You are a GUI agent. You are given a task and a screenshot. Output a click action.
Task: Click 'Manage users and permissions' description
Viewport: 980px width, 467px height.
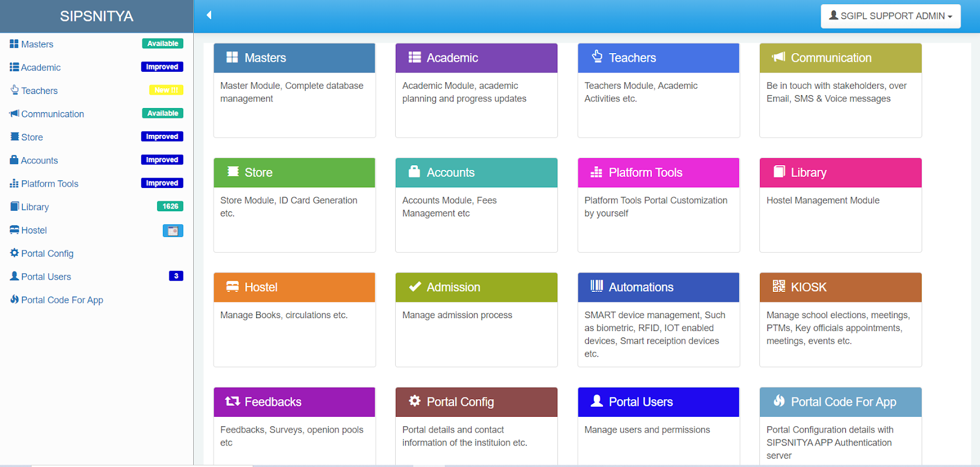[647, 430]
